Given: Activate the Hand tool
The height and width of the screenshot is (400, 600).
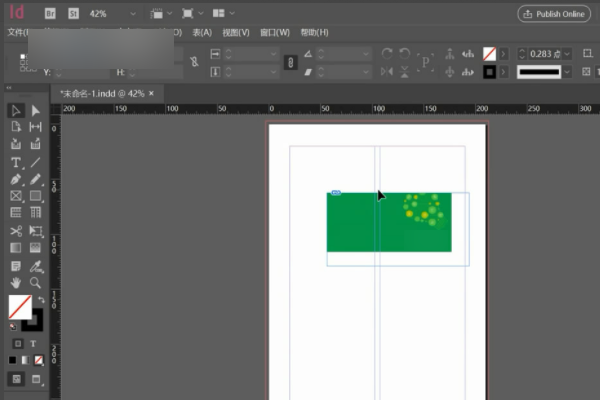Looking at the screenshot, I should [x=16, y=283].
